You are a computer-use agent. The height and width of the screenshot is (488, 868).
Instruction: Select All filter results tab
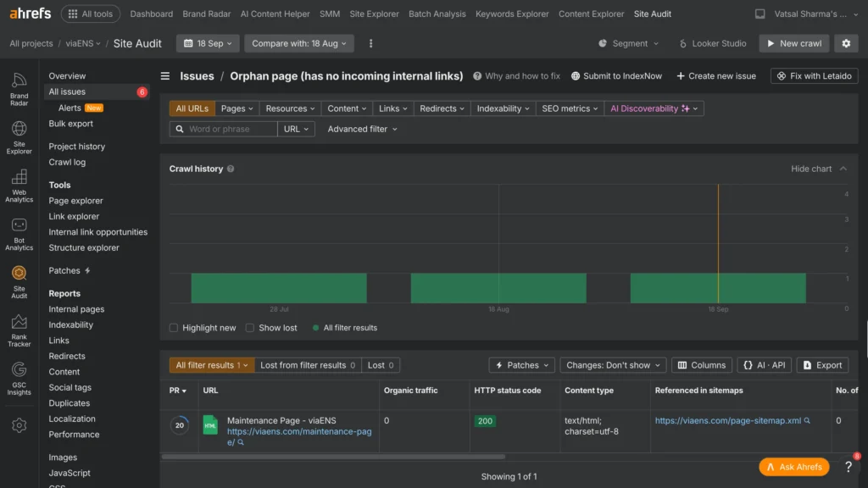coord(211,365)
